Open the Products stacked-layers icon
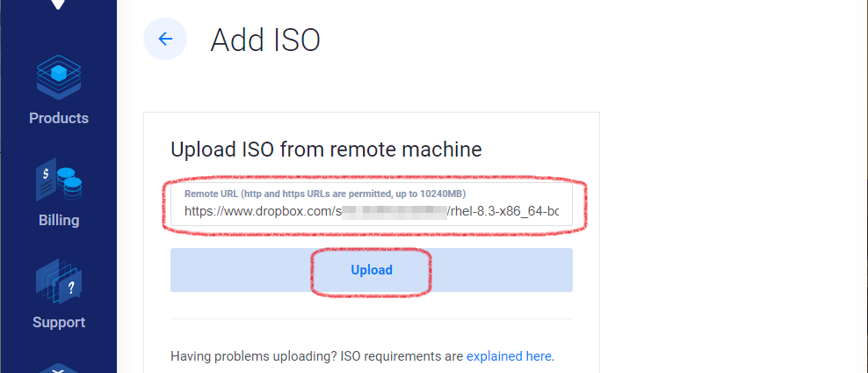Image resolution: width=868 pixels, height=373 pixels. pyautogui.click(x=59, y=77)
